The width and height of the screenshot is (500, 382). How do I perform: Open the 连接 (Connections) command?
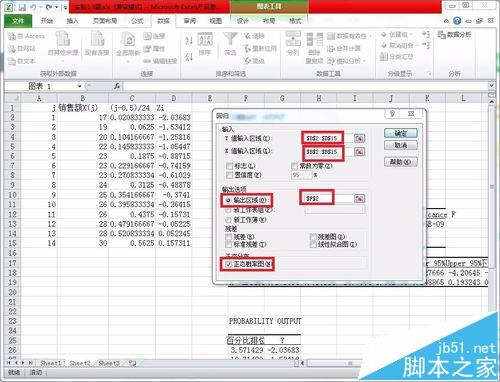click(x=154, y=36)
